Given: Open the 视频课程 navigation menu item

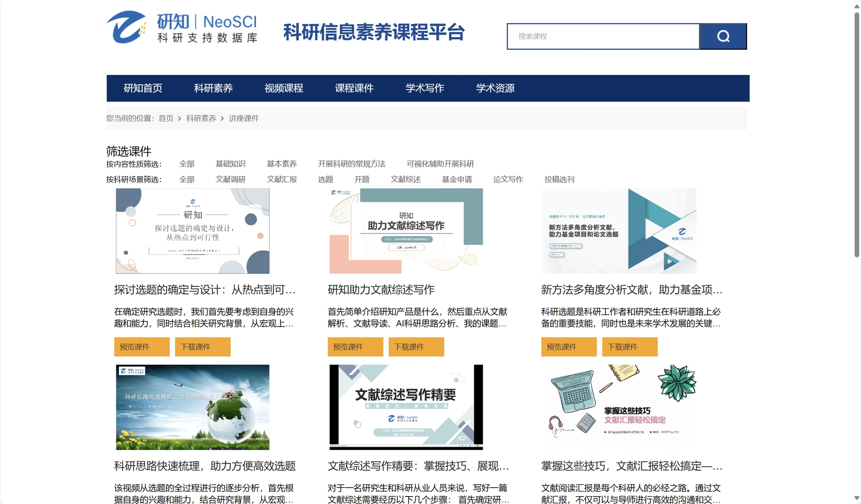Looking at the screenshot, I should tap(284, 88).
